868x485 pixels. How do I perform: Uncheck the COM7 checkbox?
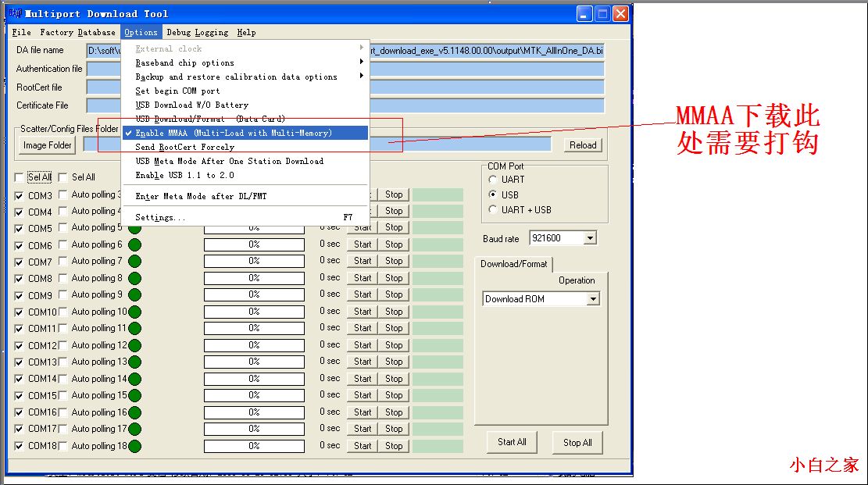point(19,262)
